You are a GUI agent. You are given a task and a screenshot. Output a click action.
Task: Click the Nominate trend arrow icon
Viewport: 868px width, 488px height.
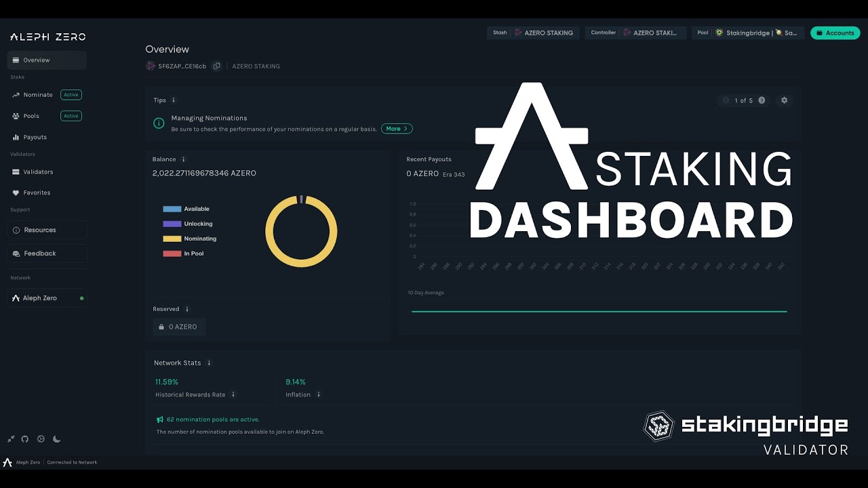(16, 95)
